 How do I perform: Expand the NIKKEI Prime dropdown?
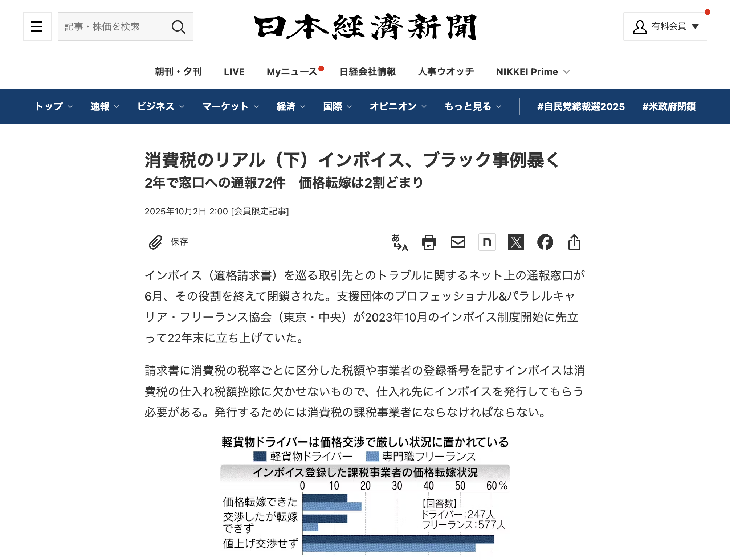click(x=533, y=72)
